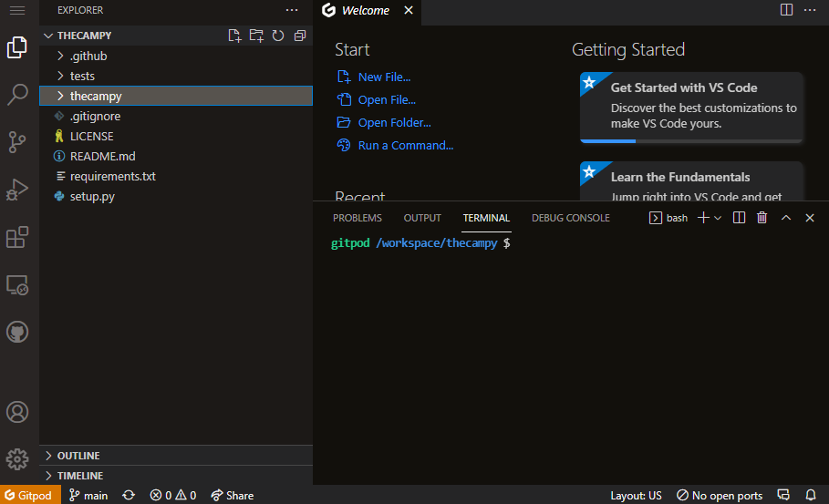Open the Source Control view
The height and width of the screenshot is (504, 829).
[x=17, y=142]
